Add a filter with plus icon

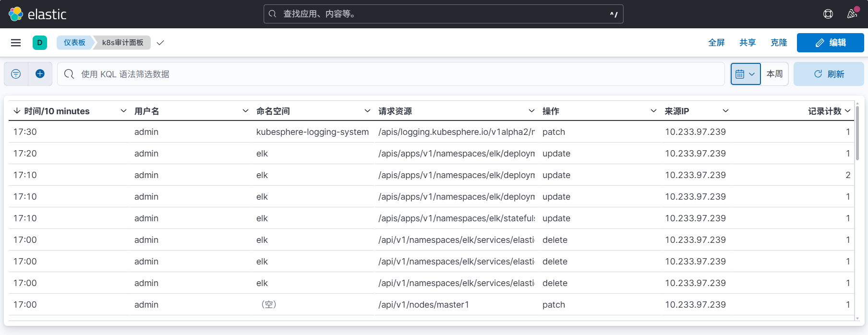pyautogui.click(x=40, y=74)
